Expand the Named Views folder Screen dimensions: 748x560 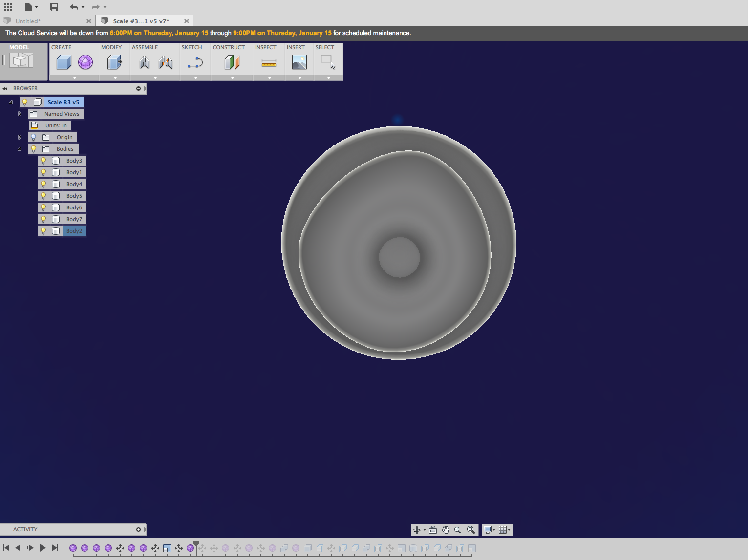pos(20,113)
